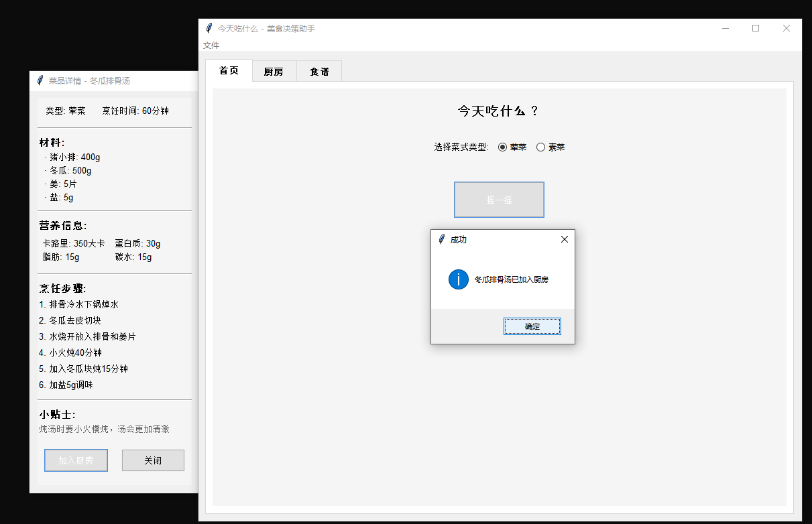Close the 成功 dialog with X
This screenshot has width=812, height=524.
point(564,239)
